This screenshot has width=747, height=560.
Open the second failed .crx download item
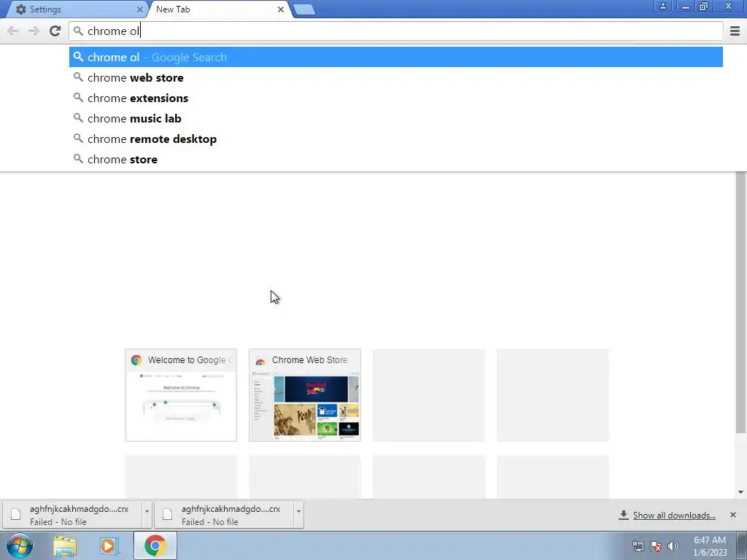[225, 515]
